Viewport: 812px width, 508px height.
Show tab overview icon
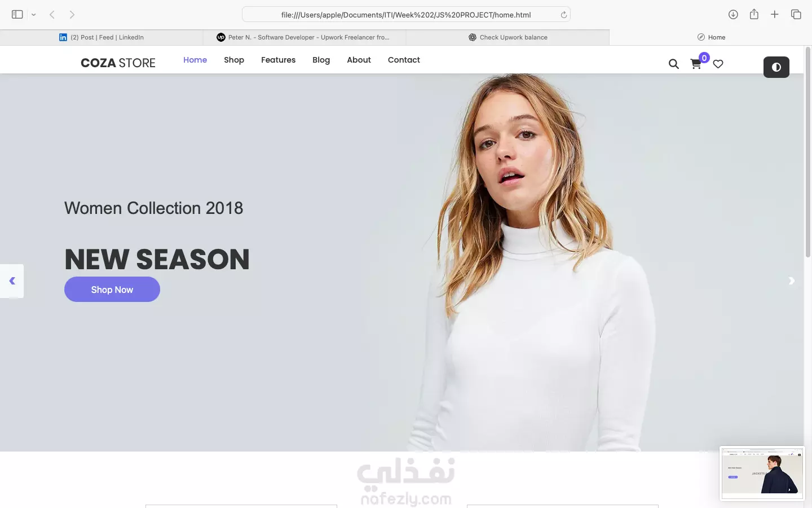coord(796,15)
